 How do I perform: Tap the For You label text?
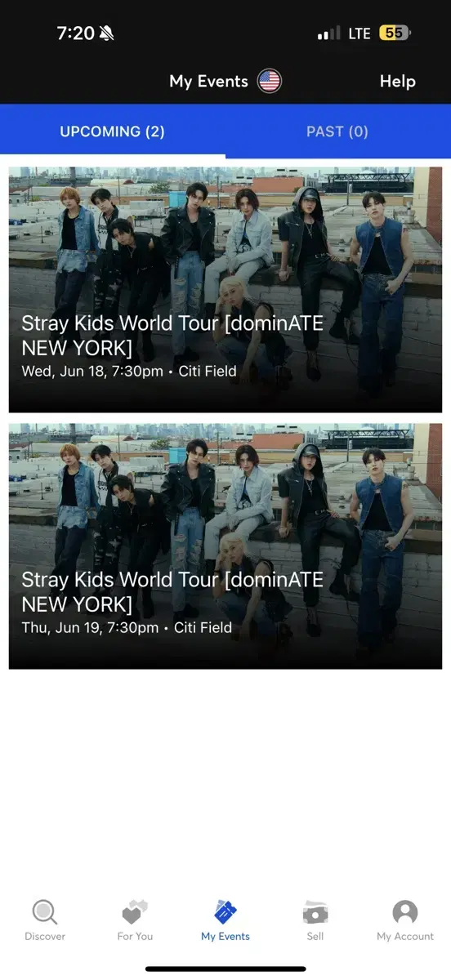pos(135,937)
